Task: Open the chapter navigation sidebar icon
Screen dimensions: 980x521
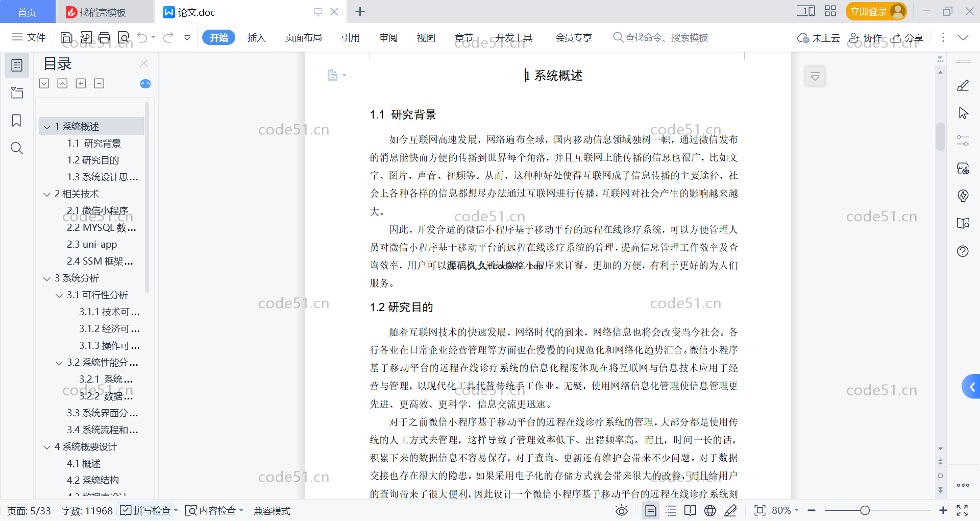Action: [x=17, y=92]
